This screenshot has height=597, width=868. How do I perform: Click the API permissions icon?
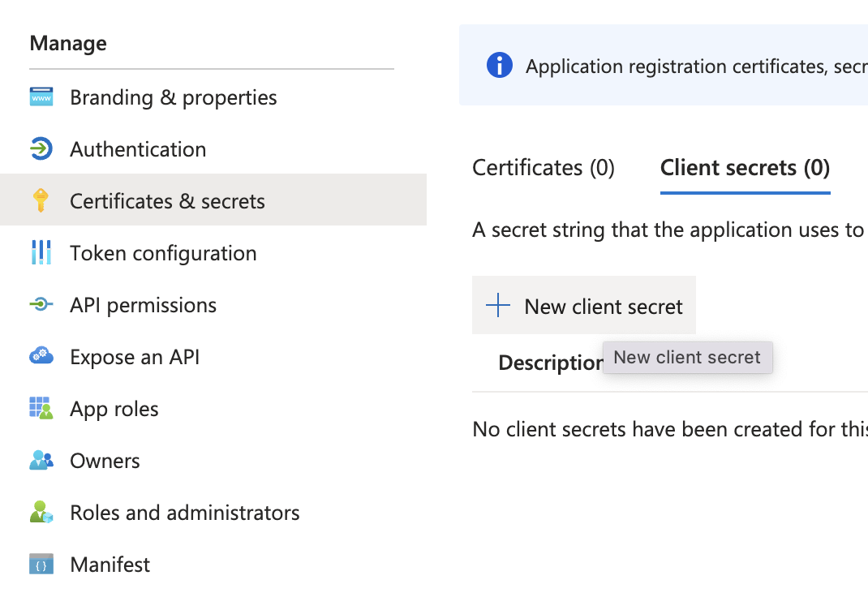coord(41,303)
